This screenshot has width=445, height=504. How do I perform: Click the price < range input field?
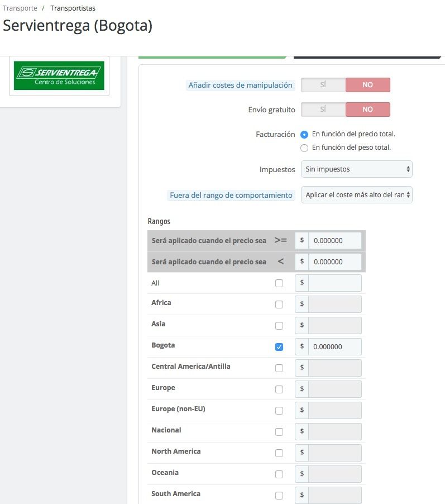click(335, 261)
